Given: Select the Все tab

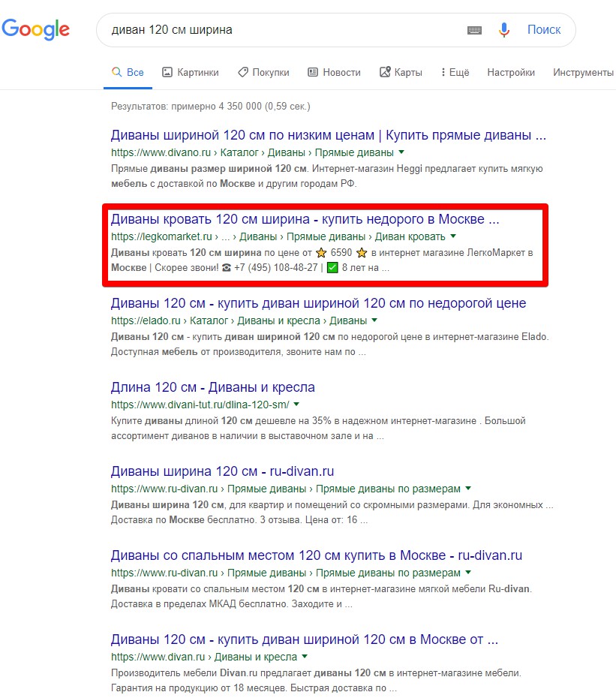Looking at the screenshot, I should [128, 72].
